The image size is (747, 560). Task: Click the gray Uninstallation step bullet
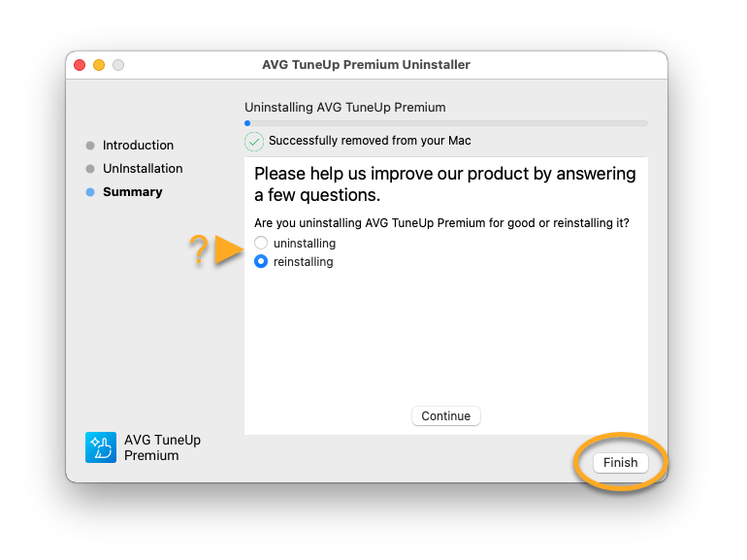point(90,169)
